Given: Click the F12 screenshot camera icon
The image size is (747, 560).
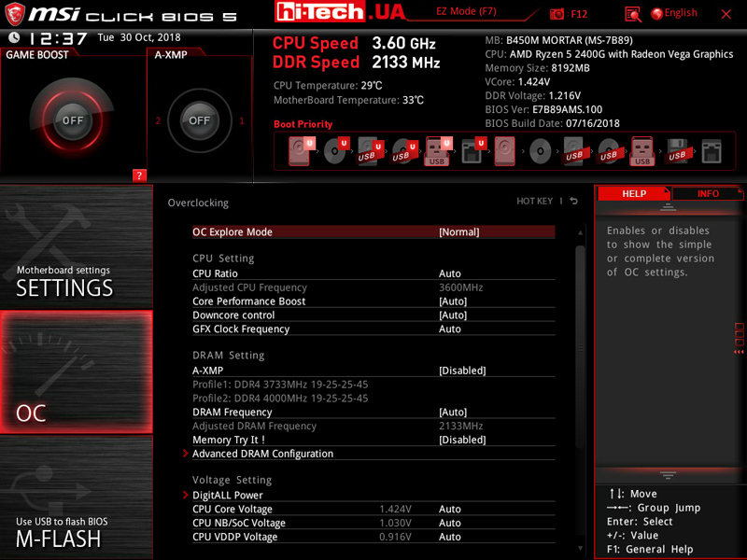Looking at the screenshot, I should click(x=557, y=14).
